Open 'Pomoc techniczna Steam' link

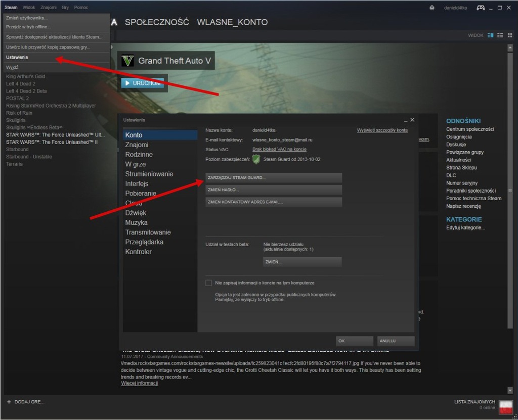tap(473, 199)
